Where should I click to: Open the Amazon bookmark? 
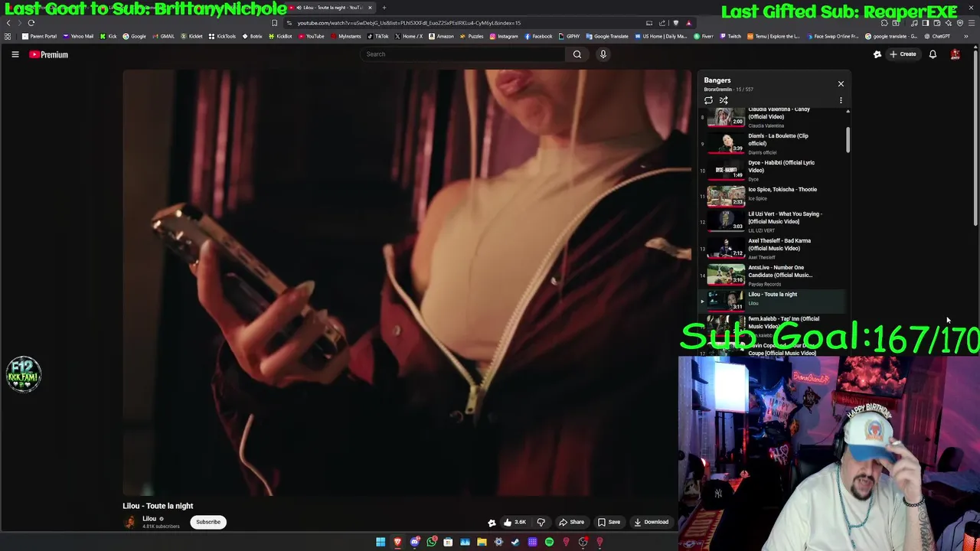(442, 36)
